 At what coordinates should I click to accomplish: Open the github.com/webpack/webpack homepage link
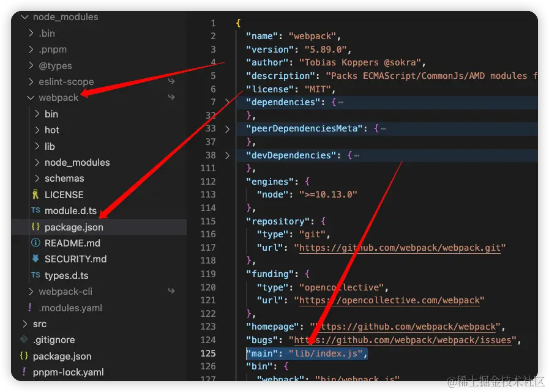tap(406, 327)
